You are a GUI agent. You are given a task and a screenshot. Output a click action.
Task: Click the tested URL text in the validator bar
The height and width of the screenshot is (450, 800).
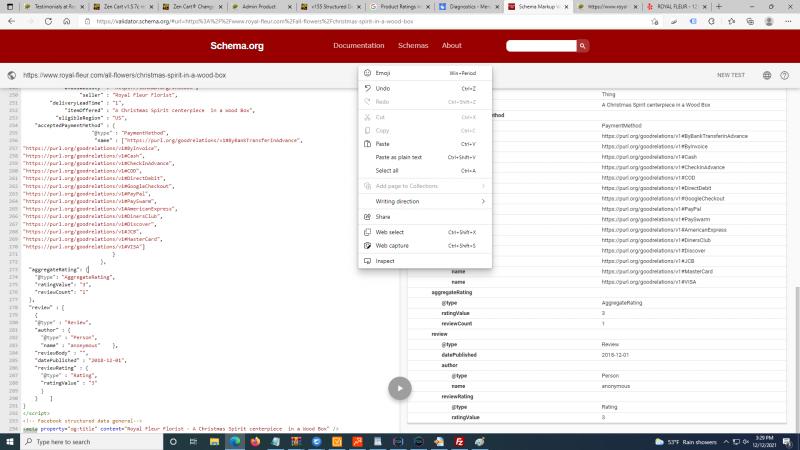[124, 75]
